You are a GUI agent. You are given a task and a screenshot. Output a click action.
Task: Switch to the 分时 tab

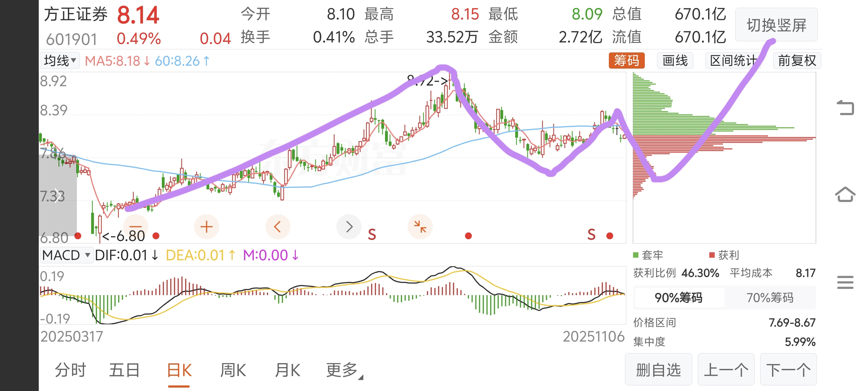click(70, 370)
